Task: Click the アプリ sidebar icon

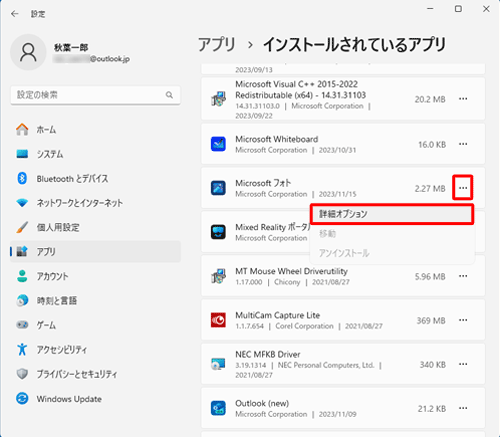Action: point(22,251)
